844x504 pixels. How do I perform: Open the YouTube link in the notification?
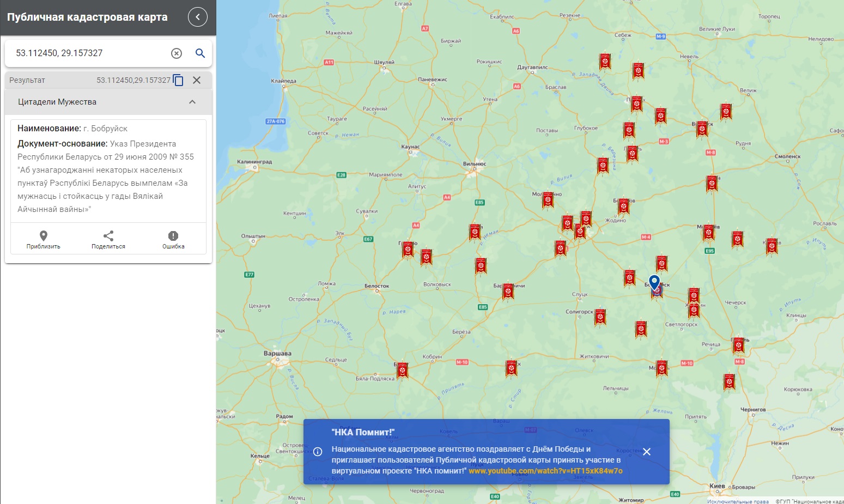545,471
